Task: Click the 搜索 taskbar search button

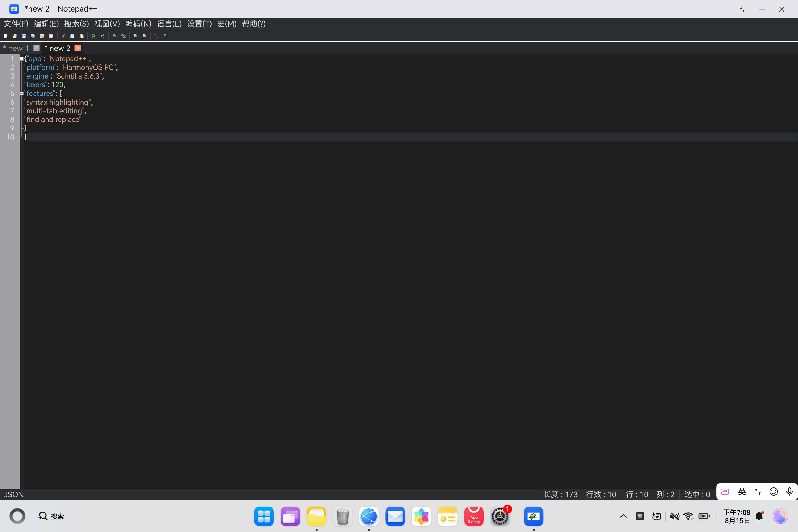Action: coord(51,516)
